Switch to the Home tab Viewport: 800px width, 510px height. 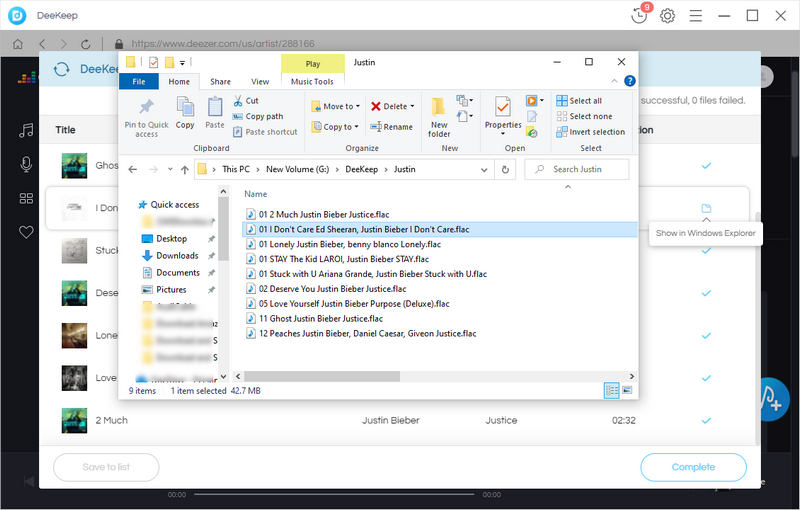coord(179,82)
